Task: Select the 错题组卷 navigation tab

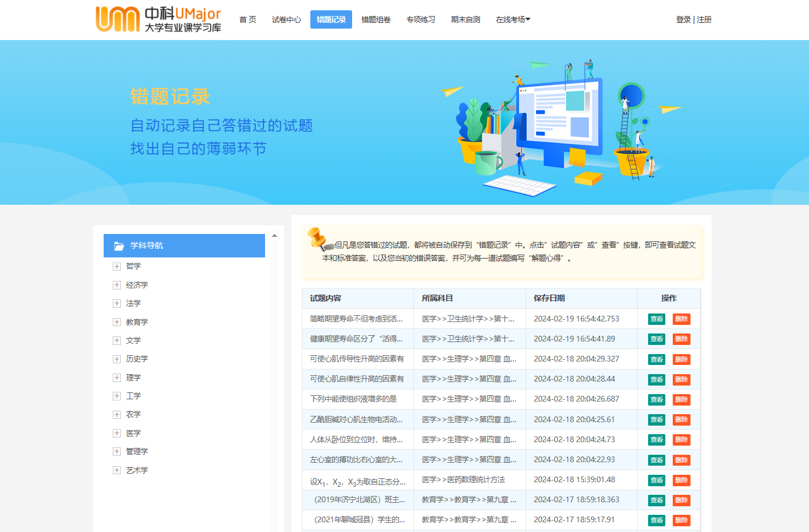Action: (376, 19)
